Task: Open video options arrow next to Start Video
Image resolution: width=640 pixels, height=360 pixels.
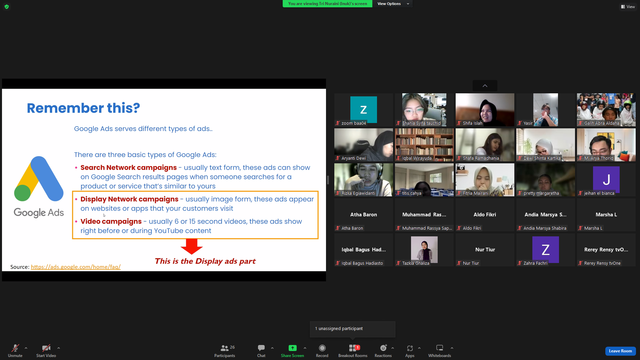Action: 58,348
